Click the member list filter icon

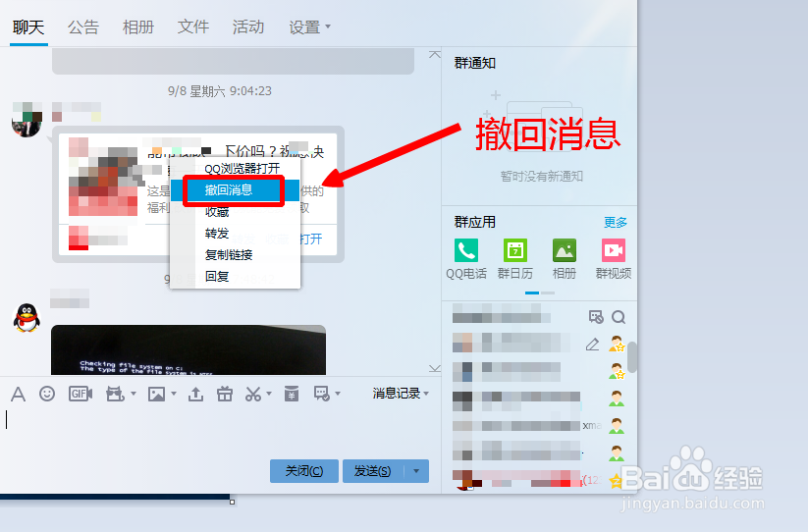tap(596, 317)
